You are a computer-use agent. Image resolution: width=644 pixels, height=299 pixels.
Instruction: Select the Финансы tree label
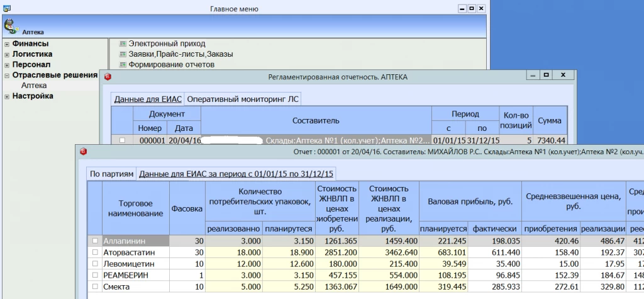30,43
